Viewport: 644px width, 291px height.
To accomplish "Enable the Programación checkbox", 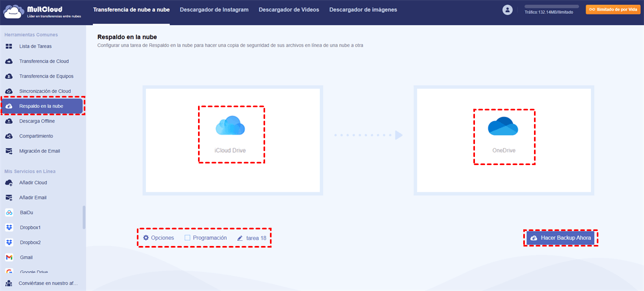I will [187, 237].
